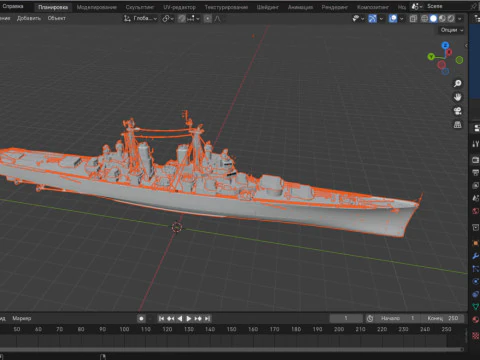Viewport: 480px width, 360px height.
Task: Toggle show overlays button
Action: click(x=393, y=19)
